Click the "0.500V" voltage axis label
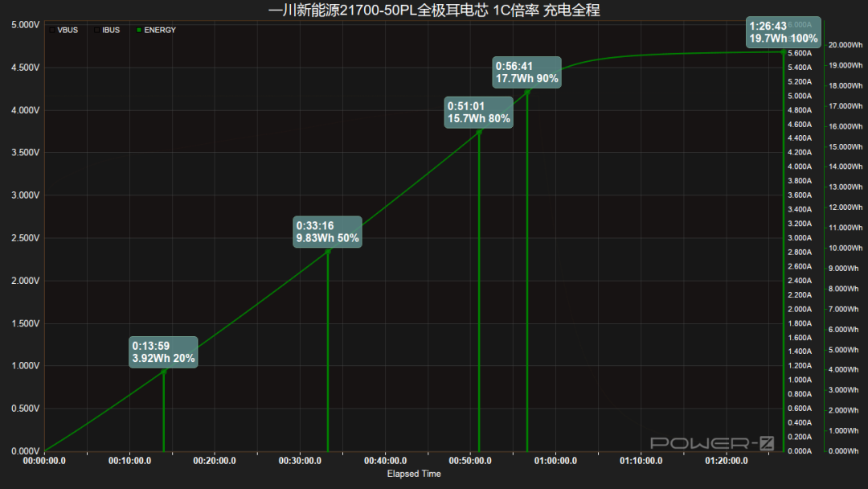 [26, 409]
